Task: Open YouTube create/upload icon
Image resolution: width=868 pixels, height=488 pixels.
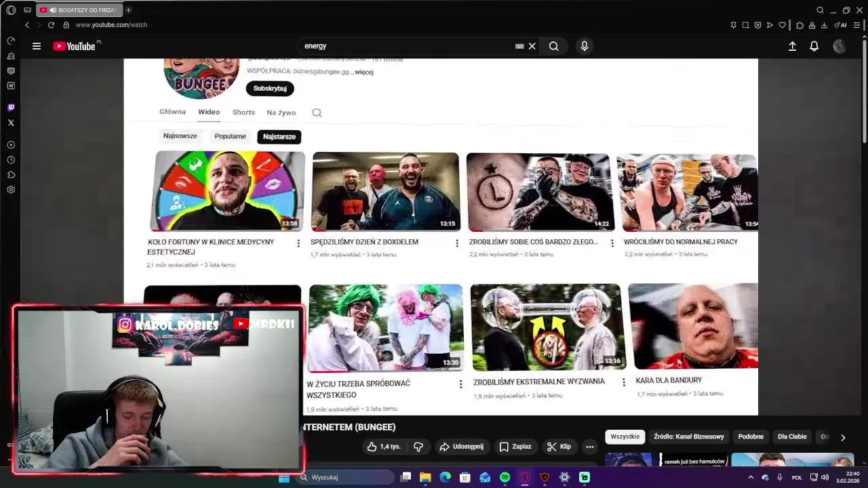Action: pos(792,46)
